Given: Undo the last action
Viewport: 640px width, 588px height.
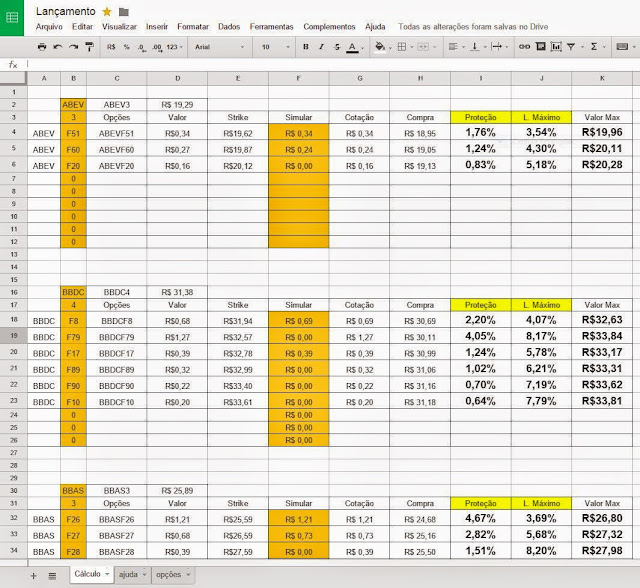Looking at the screenshot, I should [58, 47].
